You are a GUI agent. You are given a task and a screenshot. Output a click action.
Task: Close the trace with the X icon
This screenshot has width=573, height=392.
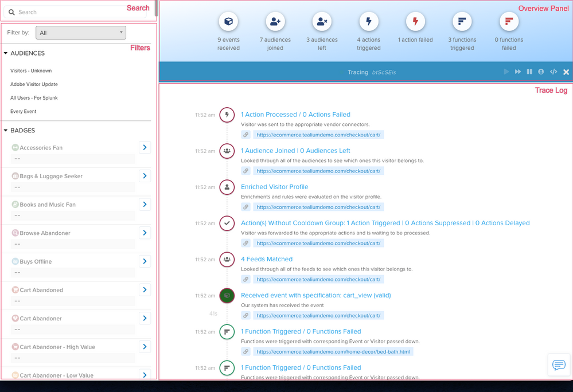click(566, 72)
